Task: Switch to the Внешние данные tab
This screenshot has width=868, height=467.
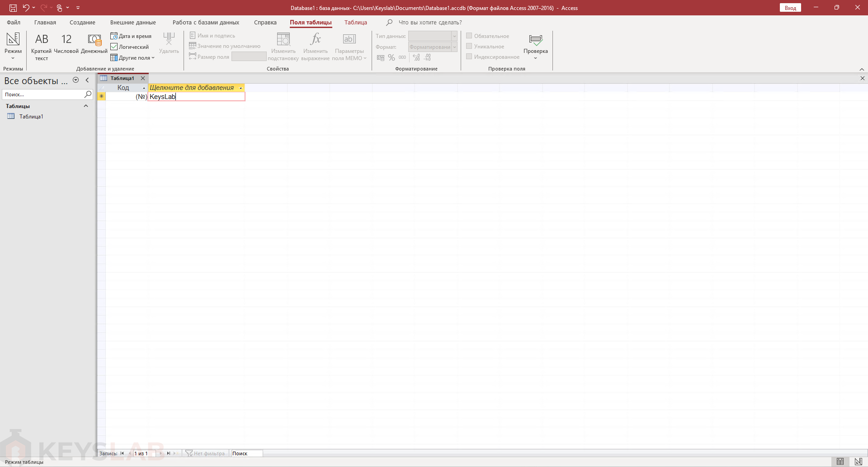Action: click(x=133, y=22)
